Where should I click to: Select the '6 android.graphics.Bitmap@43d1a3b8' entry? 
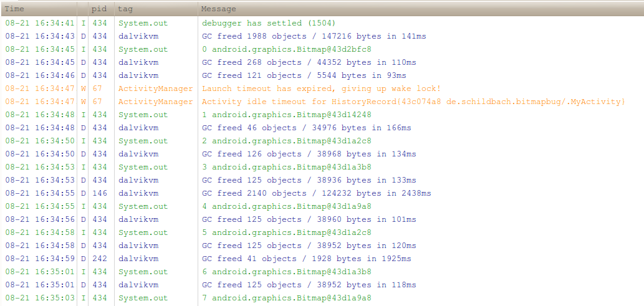tap(322, 272)
